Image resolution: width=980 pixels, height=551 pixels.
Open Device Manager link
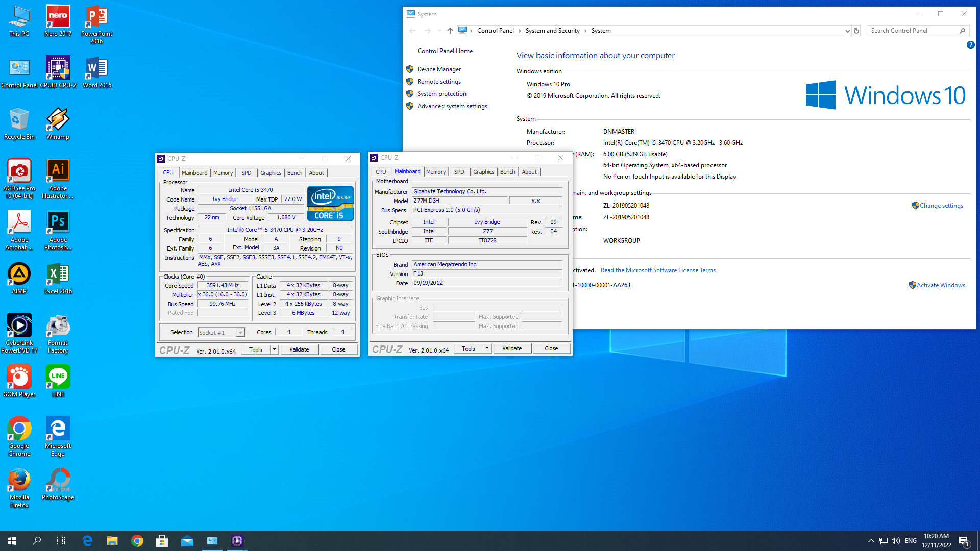[x=439, y=69]
